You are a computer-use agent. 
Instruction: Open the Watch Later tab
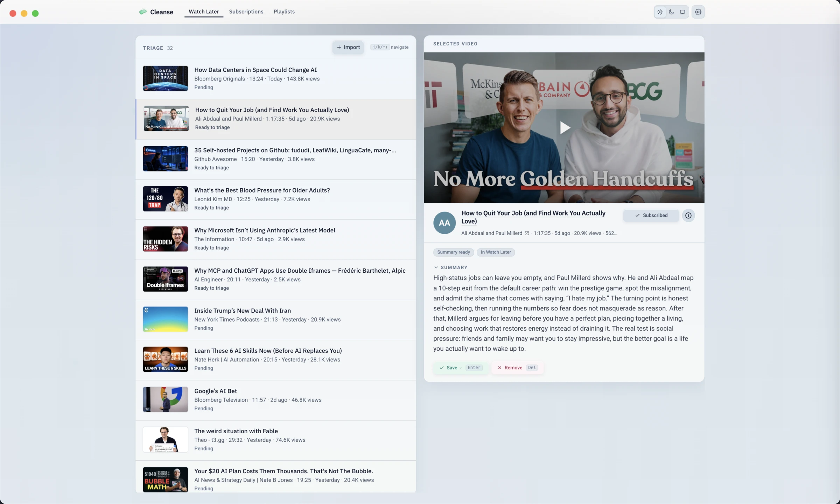204,12
